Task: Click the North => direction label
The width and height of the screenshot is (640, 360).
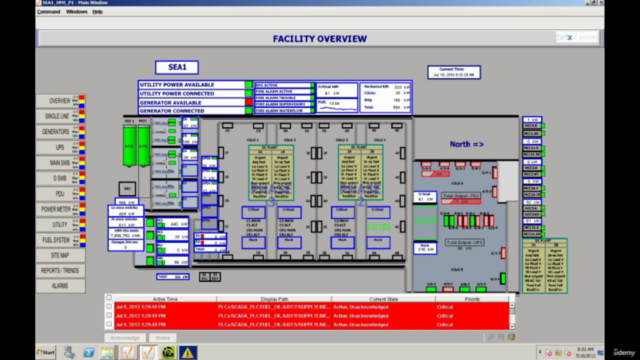Action: 467,144
